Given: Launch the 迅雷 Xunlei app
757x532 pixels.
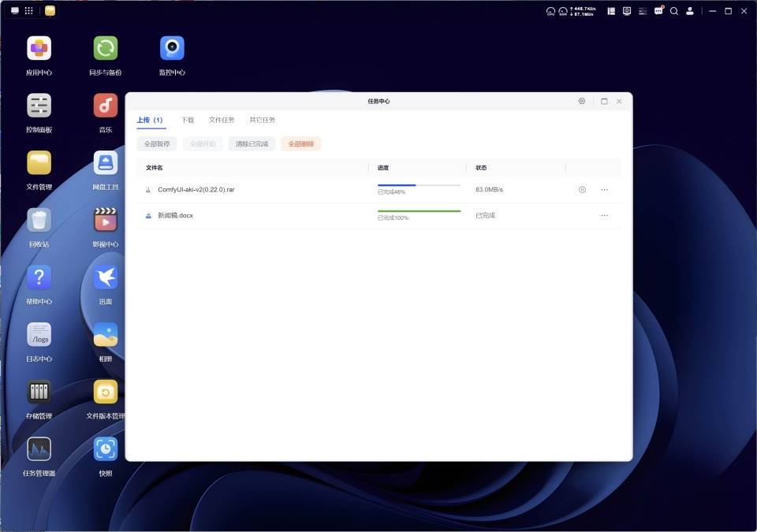Looking at the screenshot, I should (105, 277).
